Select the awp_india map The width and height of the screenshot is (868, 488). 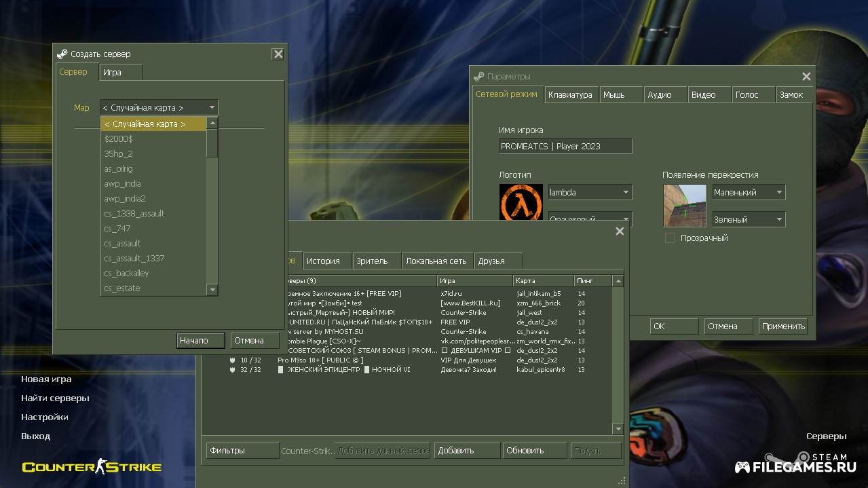pyautogui.click(x=154, y=184)
